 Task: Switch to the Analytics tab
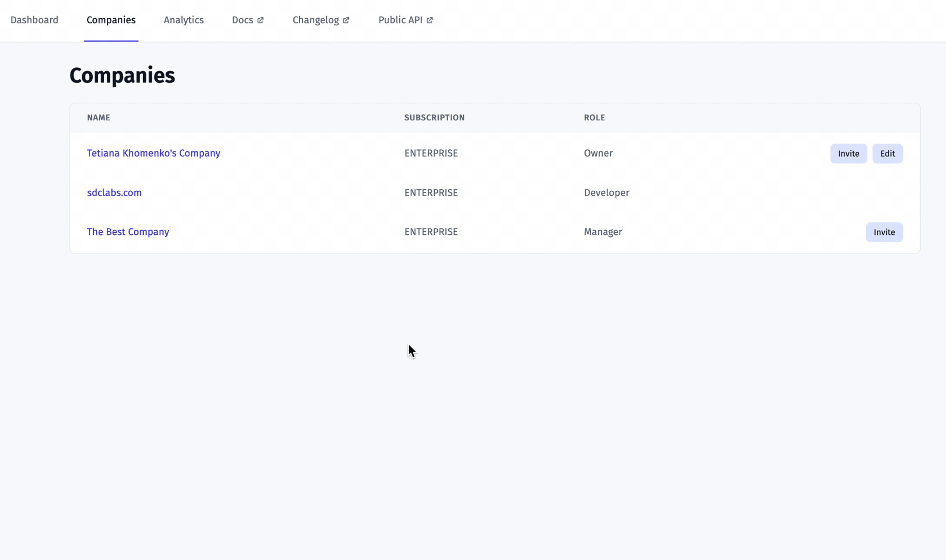(184, 20)
